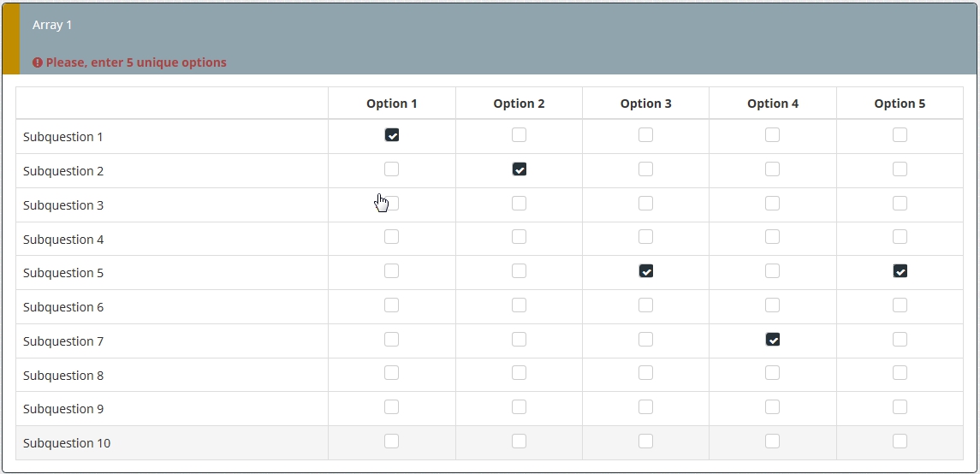Uncheck Subquestion 7 Option 4 checkbox
The height and width of the screenshot is (474, 980).
pyautogui.click(x=773, y=340)
